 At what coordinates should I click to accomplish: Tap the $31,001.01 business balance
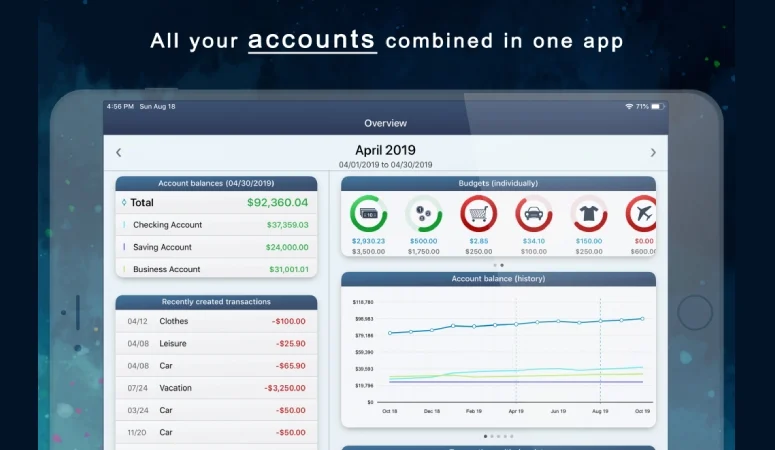coord(289,270)
